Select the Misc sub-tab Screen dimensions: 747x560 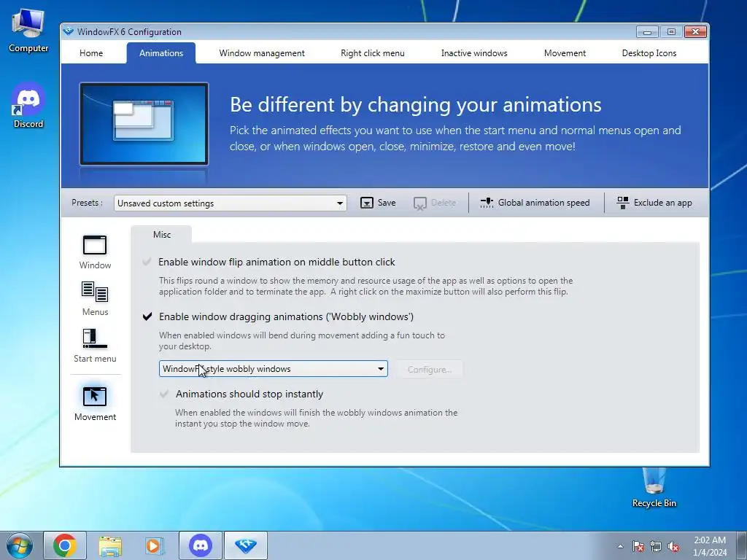click(x=161, y=234)
